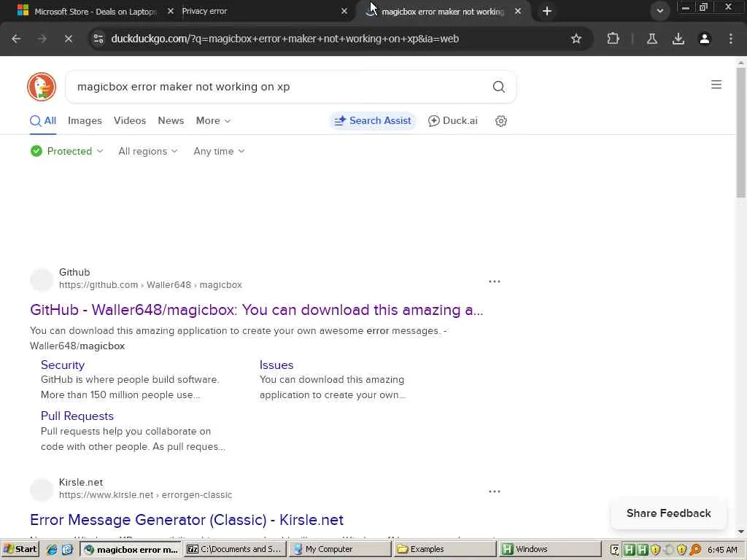747x560 pixels.
Task: Open Duck.ai chat button
Action: pyautogui.click(x=452, y=121)
